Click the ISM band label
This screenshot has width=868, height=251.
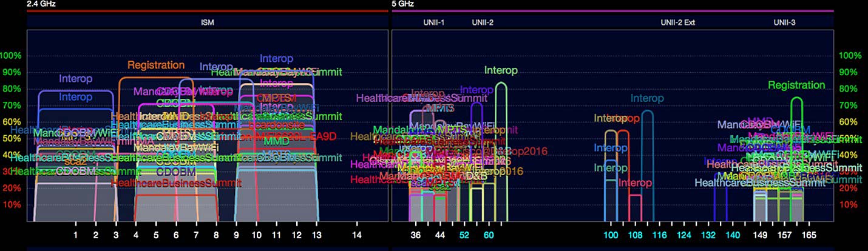[208, 22]
